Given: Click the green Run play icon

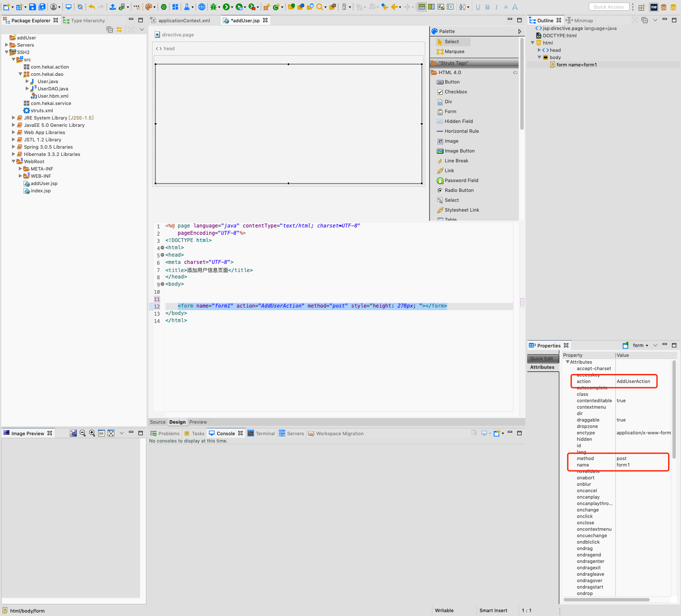Looking at the screenshot, I should point(226,7).
